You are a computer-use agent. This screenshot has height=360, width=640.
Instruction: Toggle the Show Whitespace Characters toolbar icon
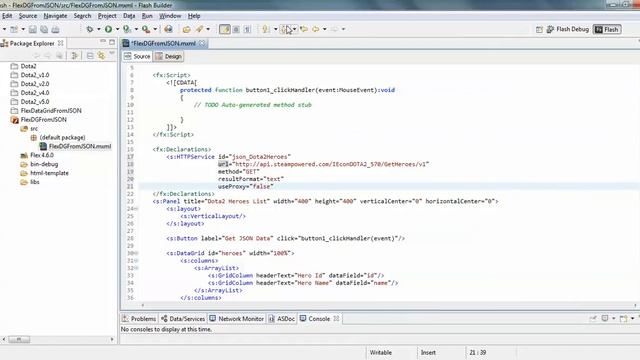click(247, 29)
